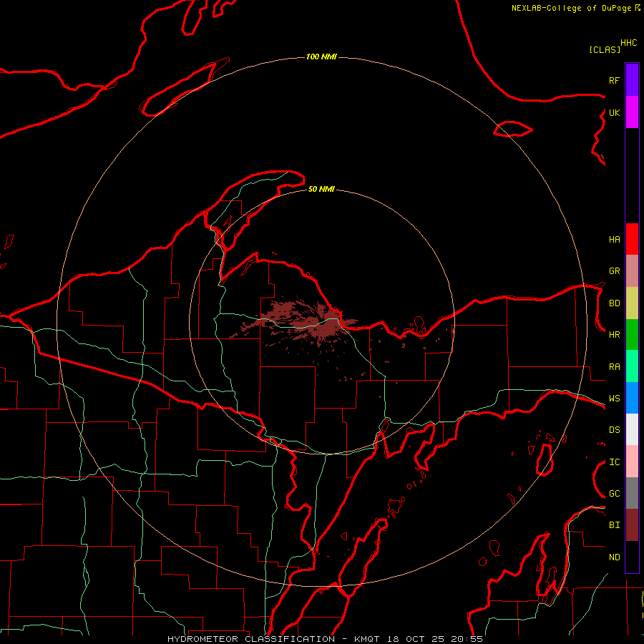The width and height of the screenshot is (644, 644).
Task: Click the IC legend label
Action: (614, 462)
